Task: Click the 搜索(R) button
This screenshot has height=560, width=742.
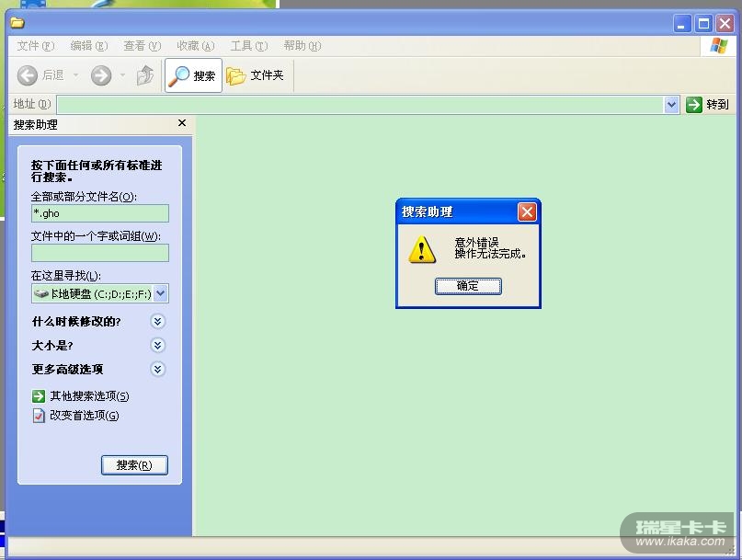Action: tap(134, 465)
